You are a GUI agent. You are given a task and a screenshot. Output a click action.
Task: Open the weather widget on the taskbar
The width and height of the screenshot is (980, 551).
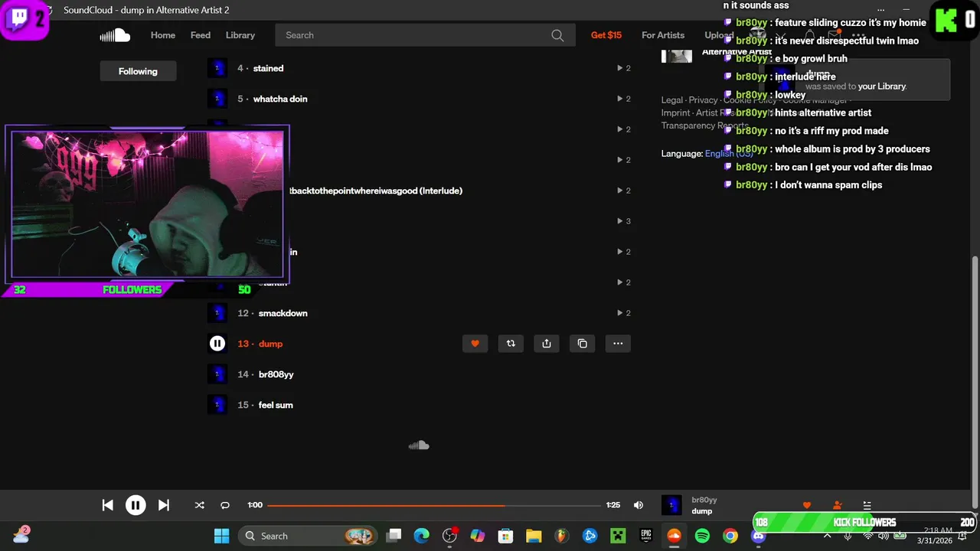[x=21, y=535]
